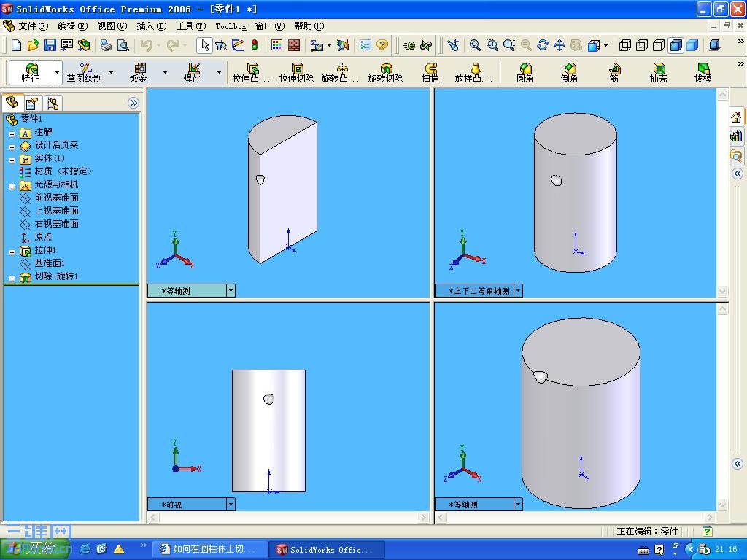
Task: Click the Rebuild traffic light icon
Action: point(255,45)
